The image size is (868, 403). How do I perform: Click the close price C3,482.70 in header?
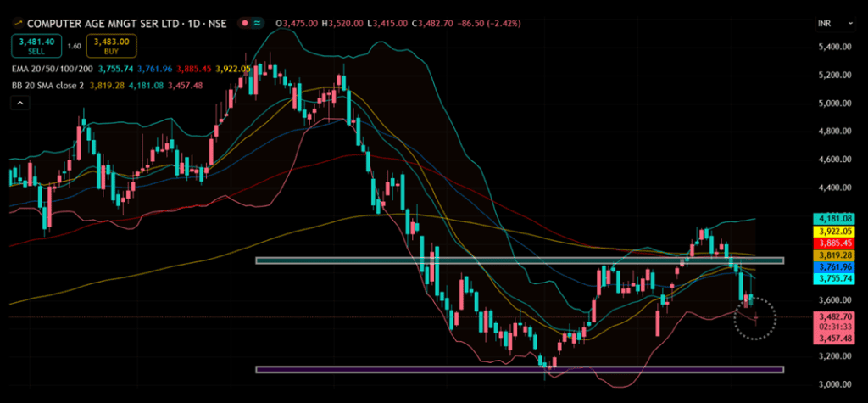(x=433, y=23)
